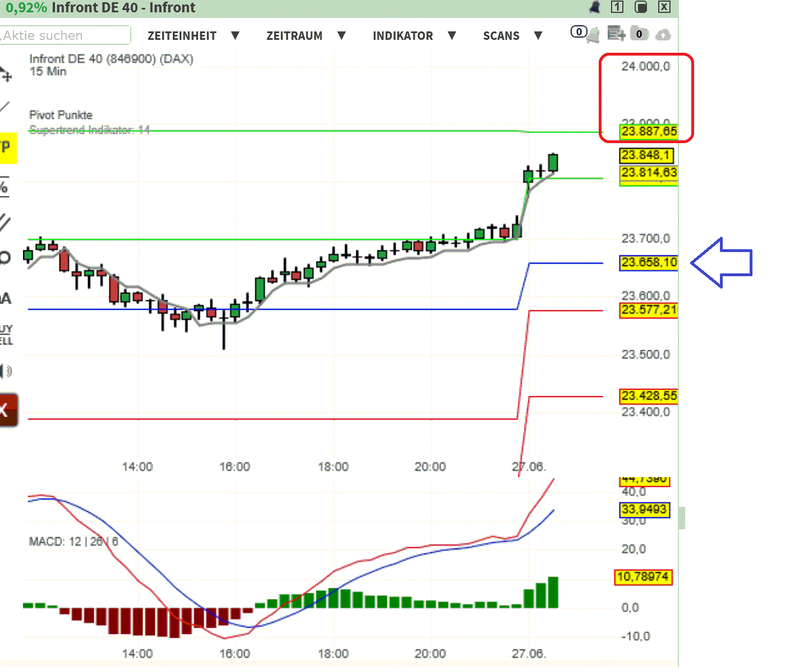Click the 16:00 time label under the price chart
This screenshot has width=785, height=672.
(x=235, y=467)
